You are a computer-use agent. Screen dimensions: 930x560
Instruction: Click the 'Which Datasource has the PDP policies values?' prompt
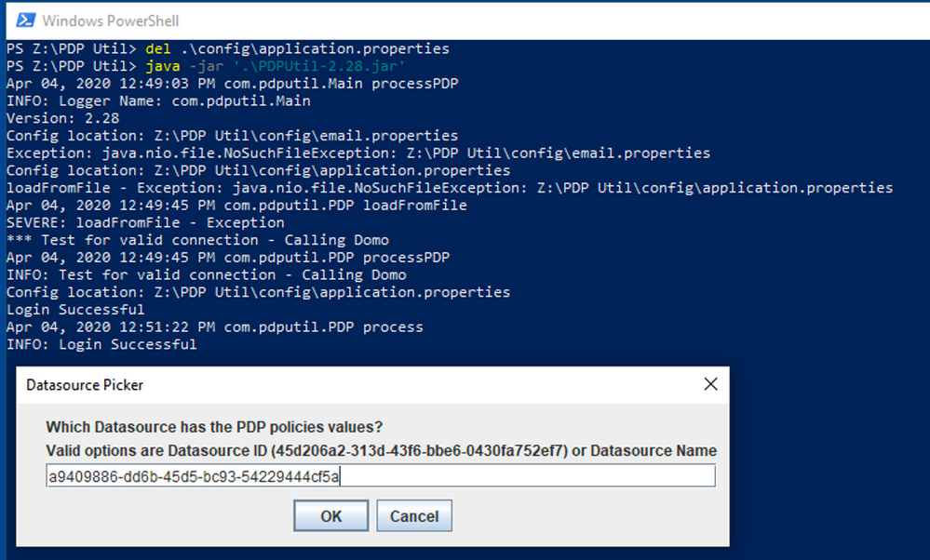coord(214,427)
